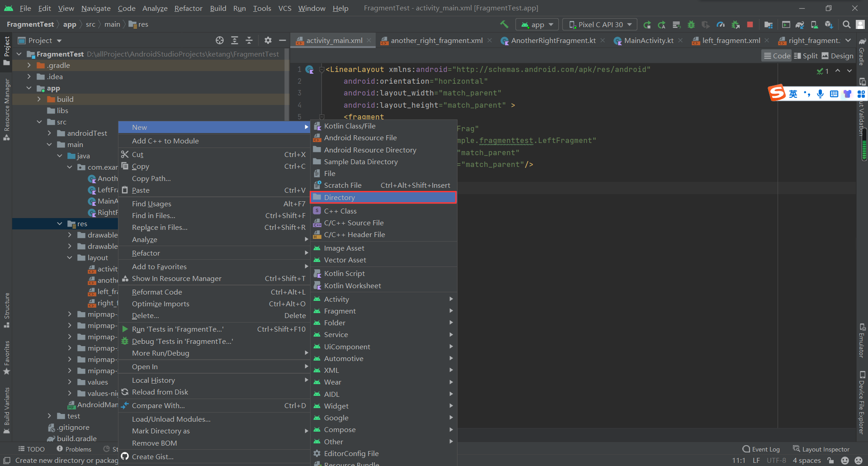Image resolution: width=868 pixels, height=466 pixels.
Task: Open Project panel gear options
Action: click(268, 40)
